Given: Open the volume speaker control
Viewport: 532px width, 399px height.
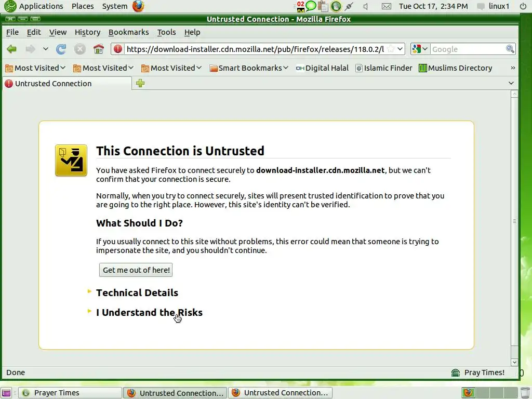Looking at the screenshot, I should [x=365, y=6].
